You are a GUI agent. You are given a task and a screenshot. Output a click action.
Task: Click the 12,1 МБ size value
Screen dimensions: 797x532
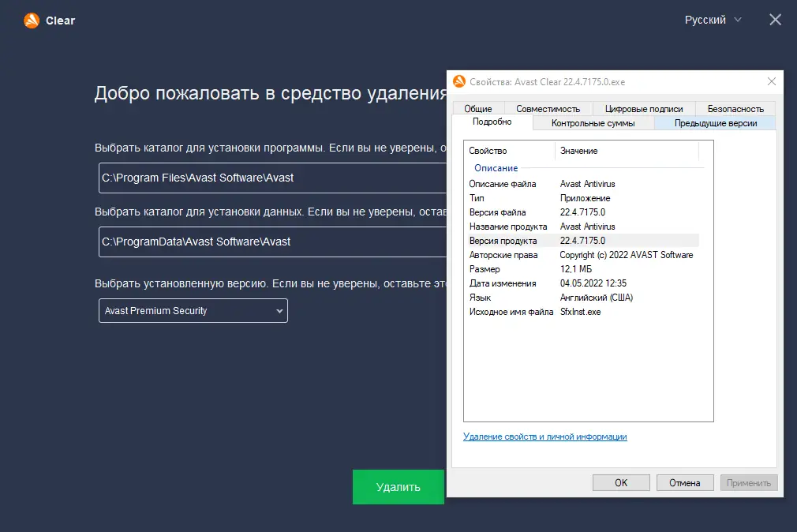pyautogui.click(x=576, y=269)
